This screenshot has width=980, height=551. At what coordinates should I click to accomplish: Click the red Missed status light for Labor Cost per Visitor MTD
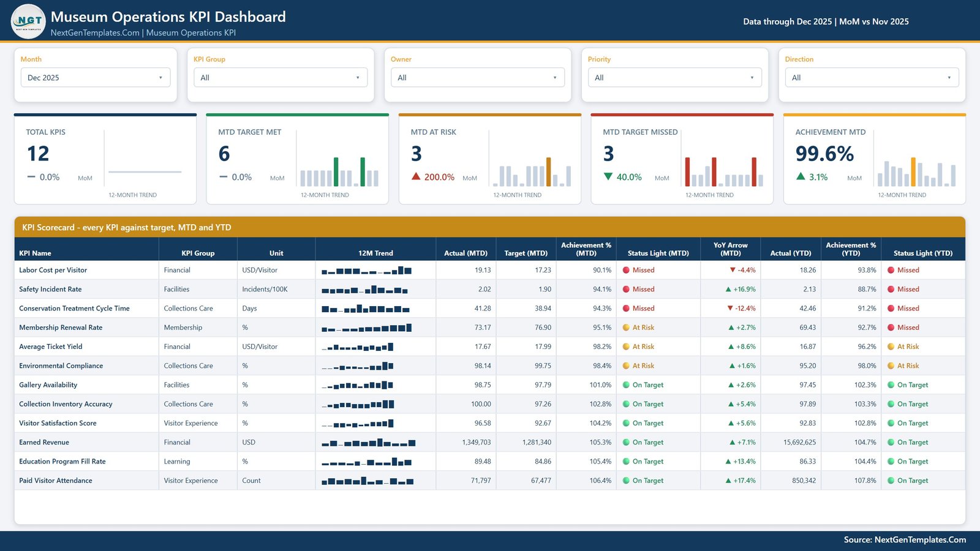[627, 270]
